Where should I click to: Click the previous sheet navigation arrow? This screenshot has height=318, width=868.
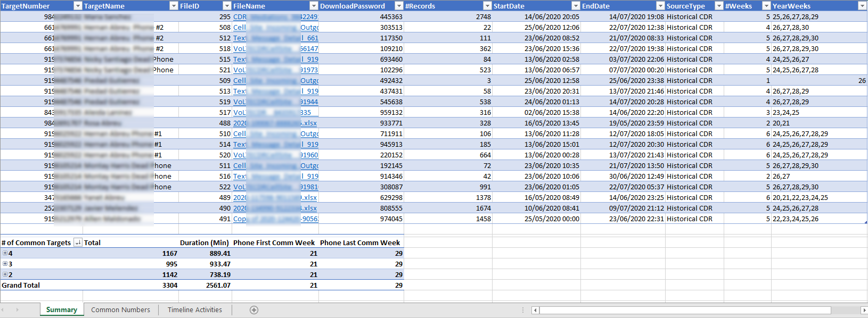pyautogui.click(x=3, y=309)
